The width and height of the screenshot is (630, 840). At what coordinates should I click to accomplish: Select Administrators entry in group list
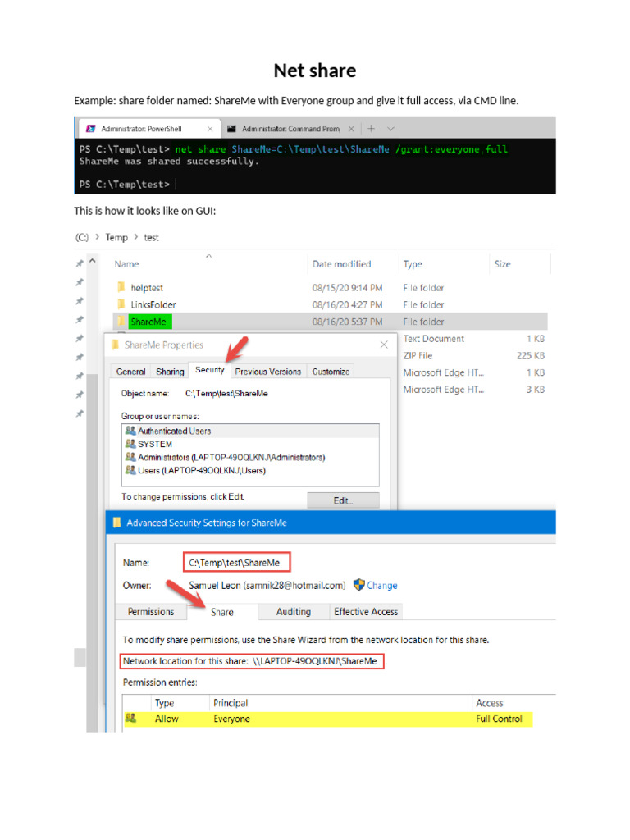click(250, 457)
